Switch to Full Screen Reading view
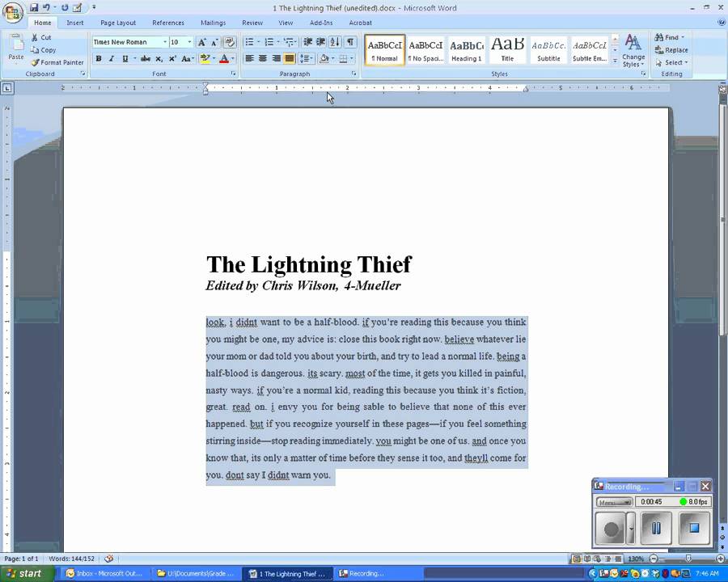 [x=587, y=559]
